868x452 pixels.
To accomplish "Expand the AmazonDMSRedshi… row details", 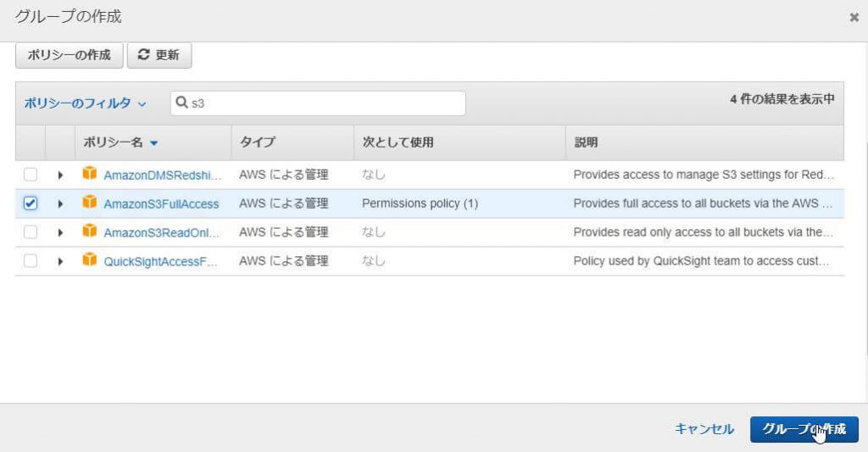I will [60, 175].
